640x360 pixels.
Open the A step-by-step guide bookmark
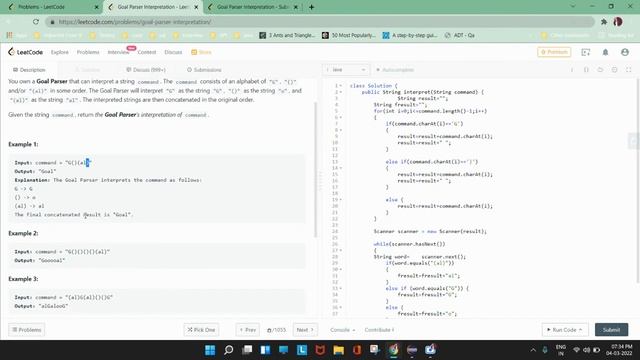(409, 36)
